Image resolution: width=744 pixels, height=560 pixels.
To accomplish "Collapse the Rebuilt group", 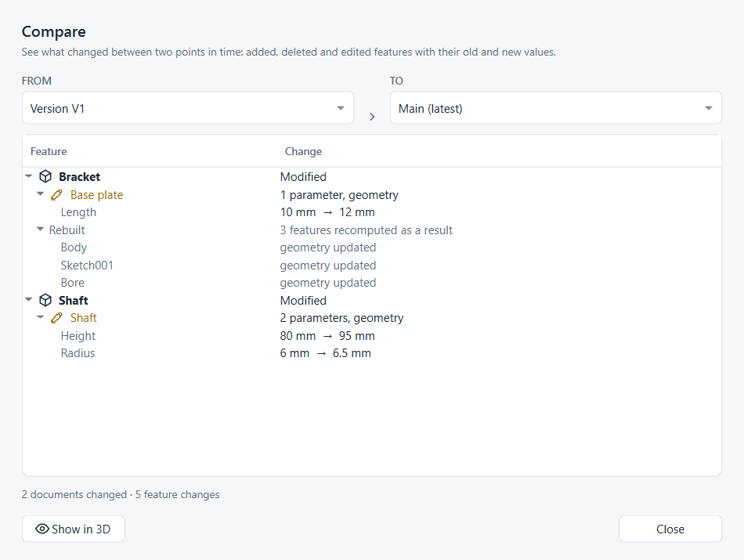I will (x=40, y=229).
